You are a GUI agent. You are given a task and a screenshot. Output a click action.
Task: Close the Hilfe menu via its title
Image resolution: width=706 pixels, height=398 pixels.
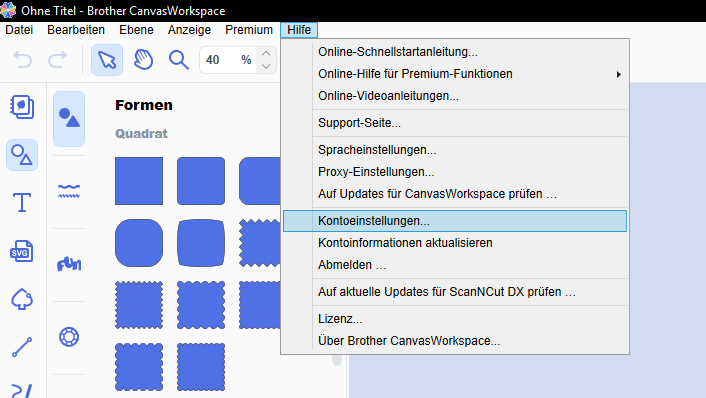[x=299, y=30]
